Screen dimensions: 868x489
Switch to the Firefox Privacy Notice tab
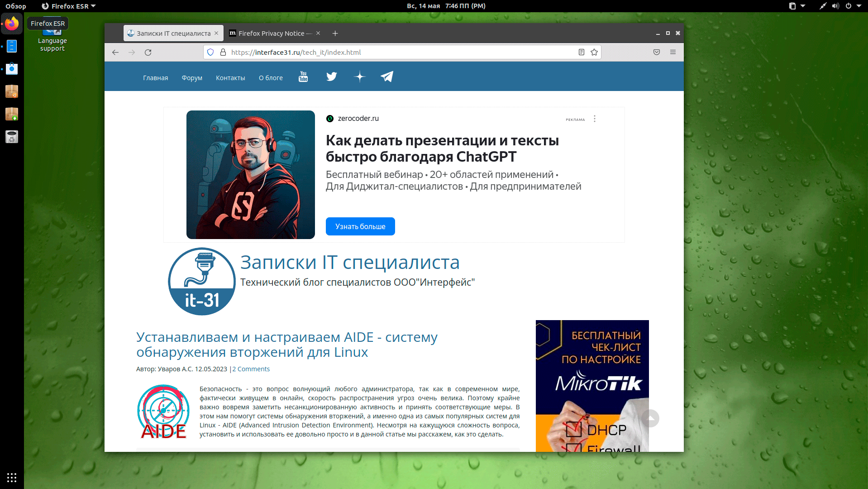click(x=275, y=33)
